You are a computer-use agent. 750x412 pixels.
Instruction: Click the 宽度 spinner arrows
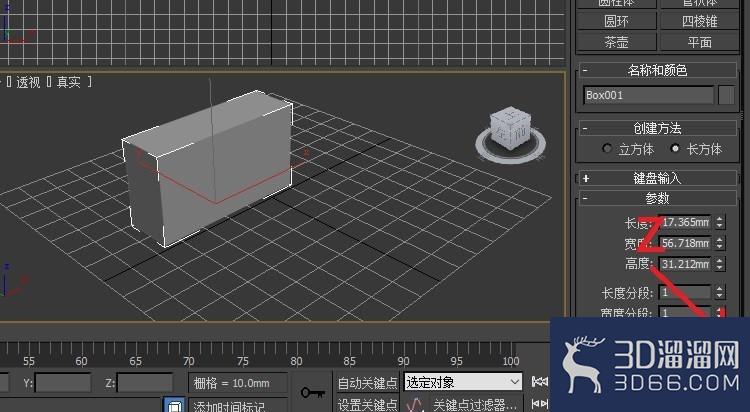719,243
